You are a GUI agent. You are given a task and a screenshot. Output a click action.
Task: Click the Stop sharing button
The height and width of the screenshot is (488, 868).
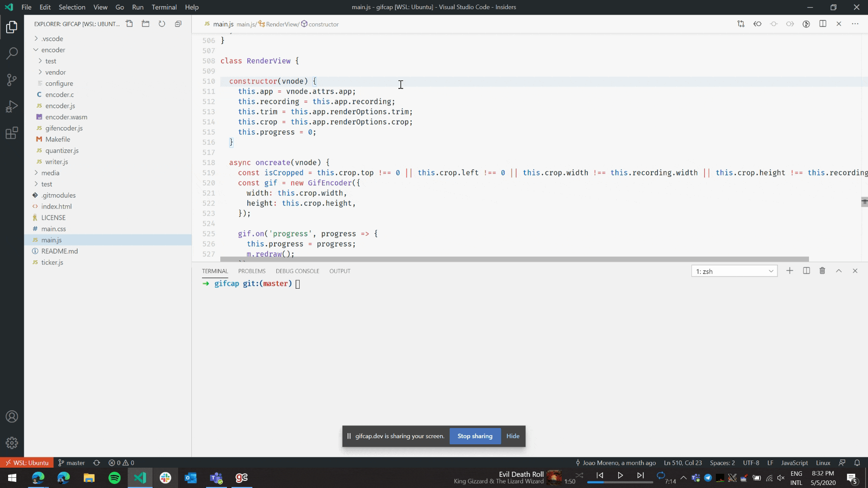pos(474,436)
